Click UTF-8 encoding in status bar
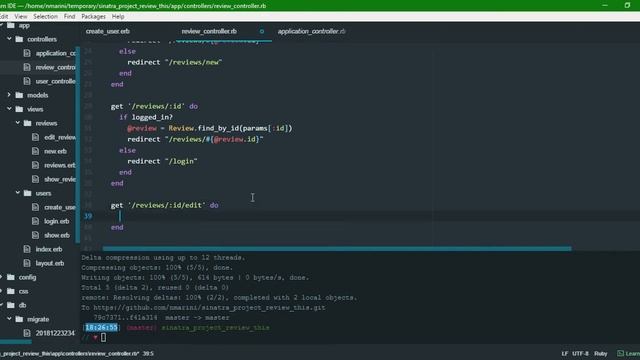 pos(580,353)
